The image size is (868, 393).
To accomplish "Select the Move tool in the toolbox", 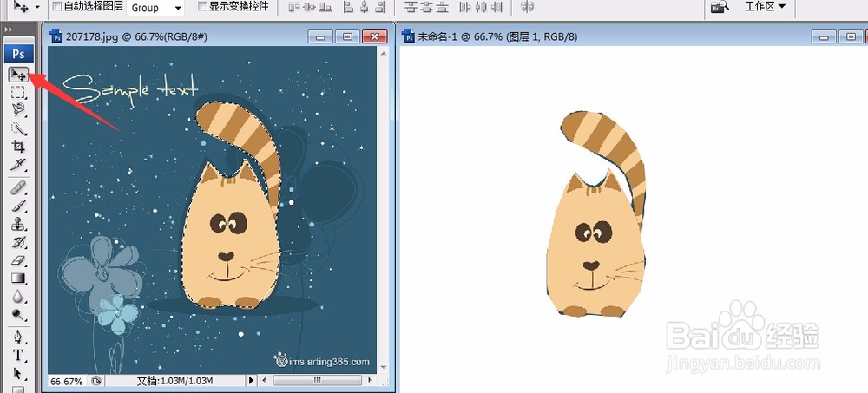I will 18,74.
